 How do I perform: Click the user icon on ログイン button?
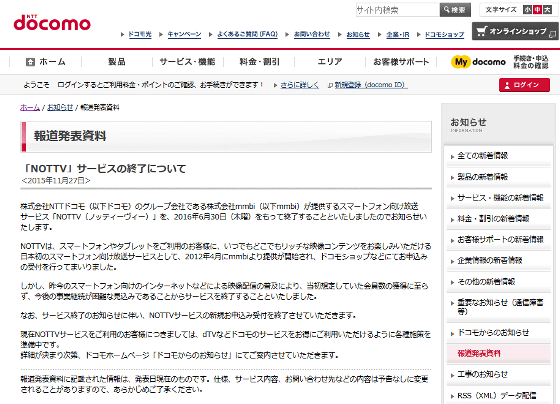pyautogui.click(x=507, y=85)
